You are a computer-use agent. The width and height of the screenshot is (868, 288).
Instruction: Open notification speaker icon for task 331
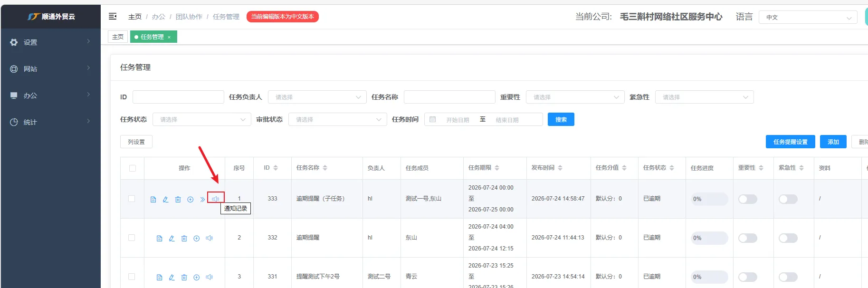[209, 277]
